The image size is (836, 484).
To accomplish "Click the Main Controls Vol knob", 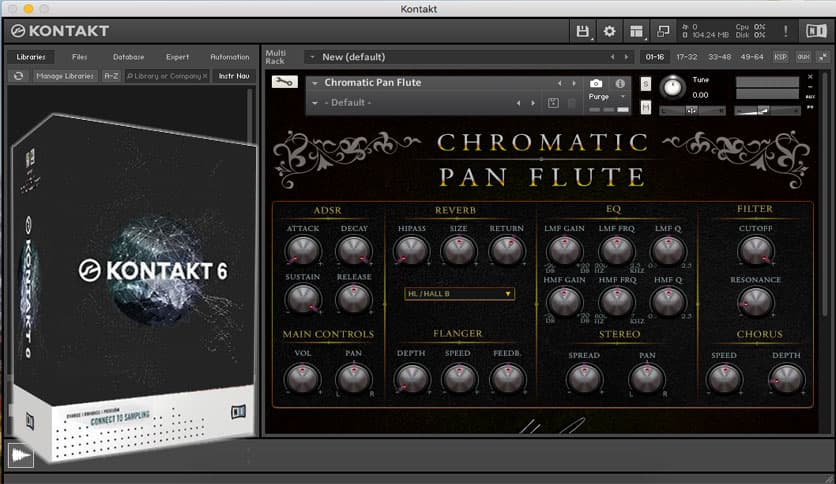I will point(302,378).
